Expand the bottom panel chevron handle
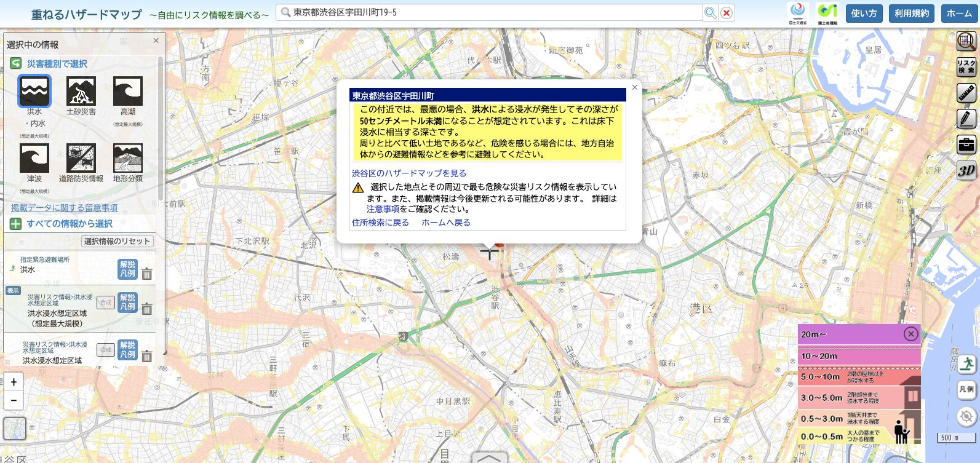The width and height of the screenshot is (980, 463). click(489, 458)
